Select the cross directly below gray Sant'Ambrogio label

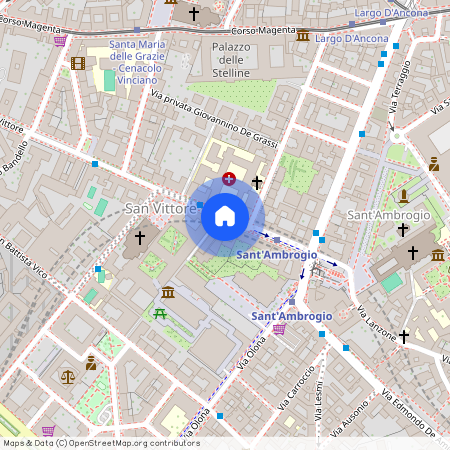(403, 230)
